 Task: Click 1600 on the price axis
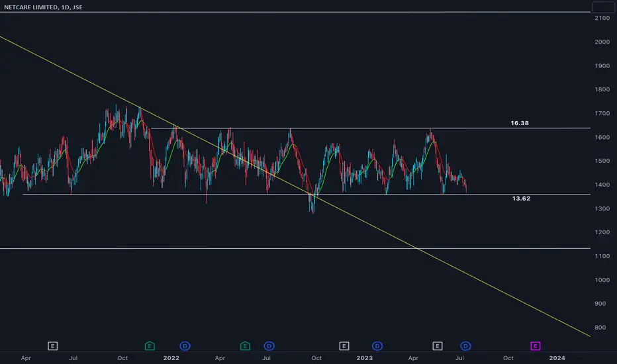click(602, 138)
